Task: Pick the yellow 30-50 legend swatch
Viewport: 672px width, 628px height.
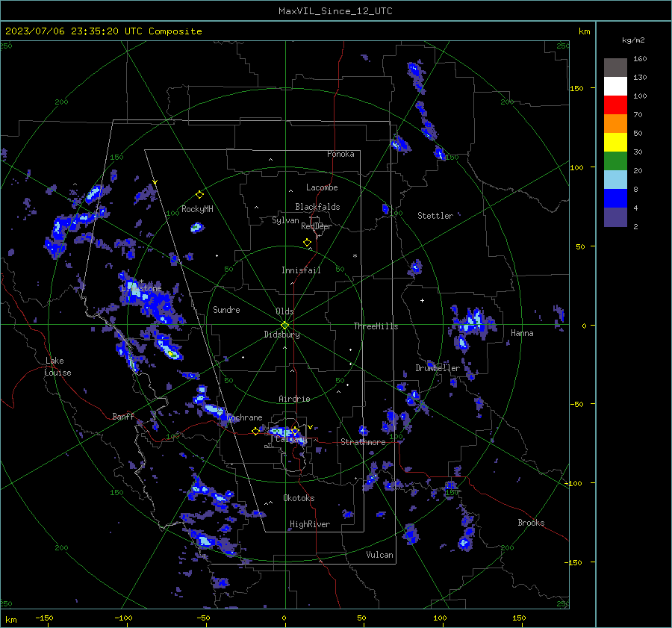Action: coord(615,143)
